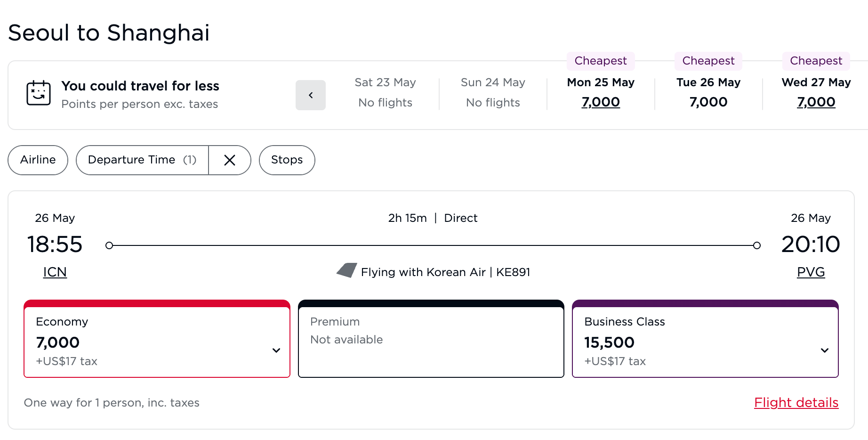The height and width of the screenshot is (440, 868).
Task: Open the Departure Time filter
Action: click(142, 160)
